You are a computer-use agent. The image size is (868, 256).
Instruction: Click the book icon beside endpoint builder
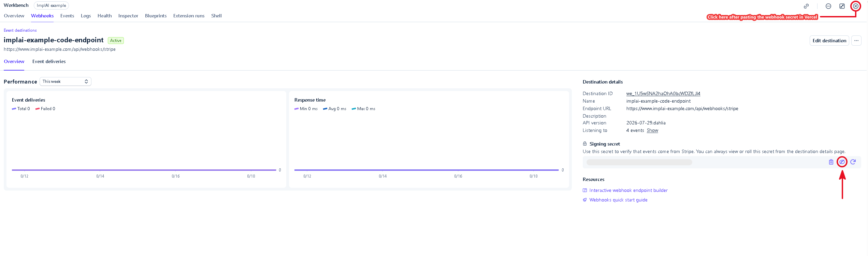[x=585, y=190]
